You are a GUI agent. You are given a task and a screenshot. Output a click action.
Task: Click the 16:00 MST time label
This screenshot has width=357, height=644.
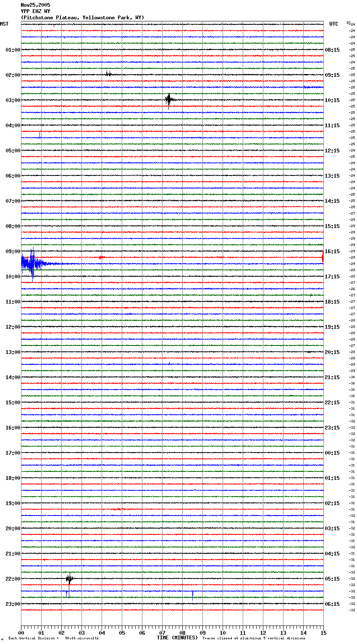coord(13,428)
